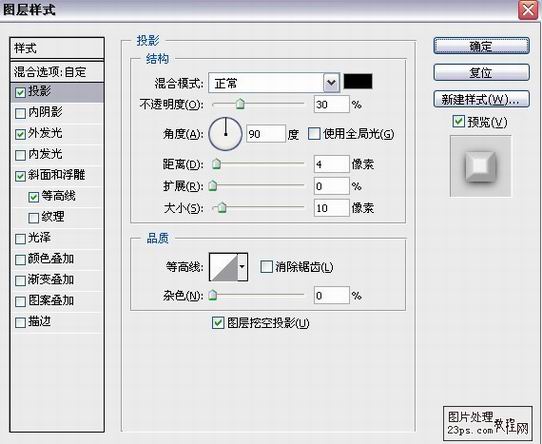Enable the 渐变叠加 gradient overlay checkbox

(x=20, y=281)
